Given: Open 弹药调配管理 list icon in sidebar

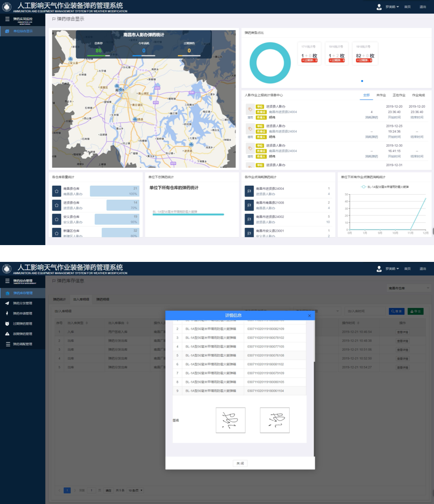Looking at the screenshot, I should pyautogui.click(x=7, y=344).
